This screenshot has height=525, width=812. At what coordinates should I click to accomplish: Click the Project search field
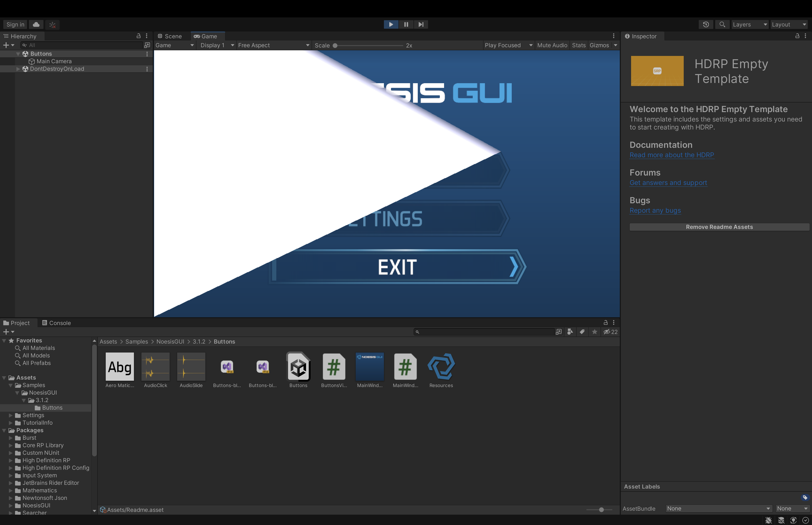pyautogui.click(x=484, y=332)
